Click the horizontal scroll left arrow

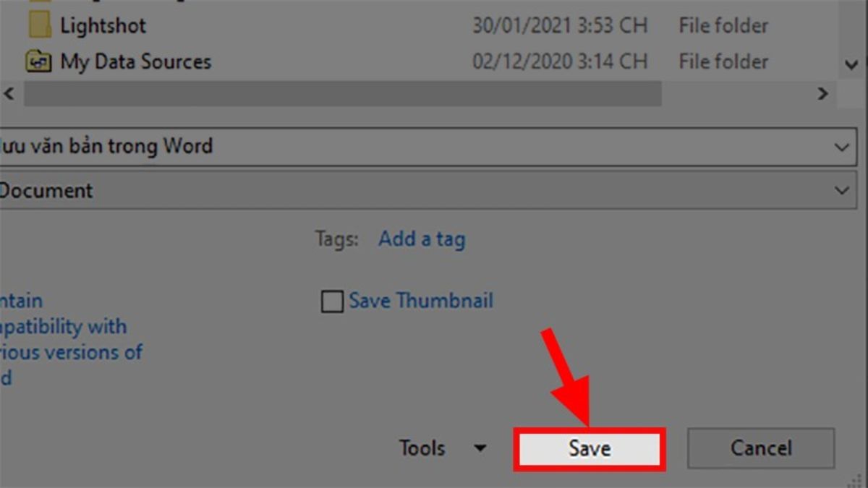[x=9, y=93]
